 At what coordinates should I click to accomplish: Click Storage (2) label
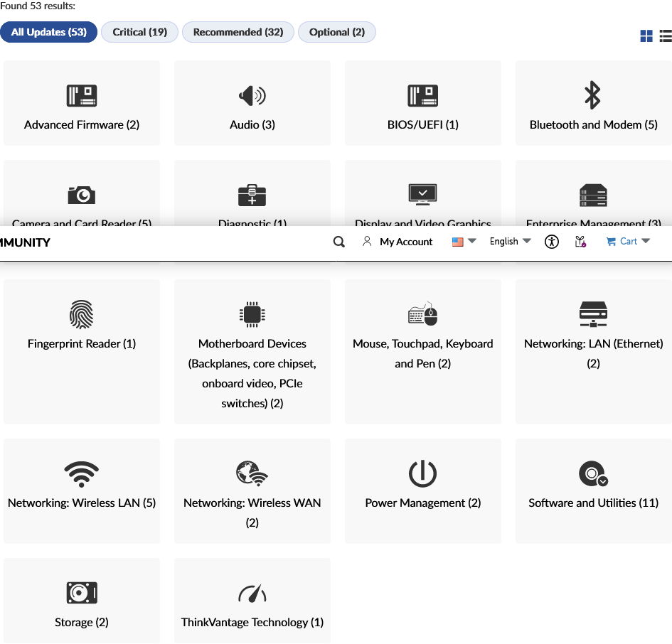coord(82,622)
